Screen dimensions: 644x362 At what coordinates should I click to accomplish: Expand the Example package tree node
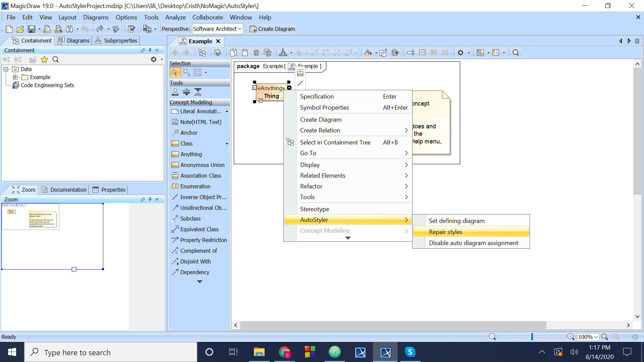(15, 77)
